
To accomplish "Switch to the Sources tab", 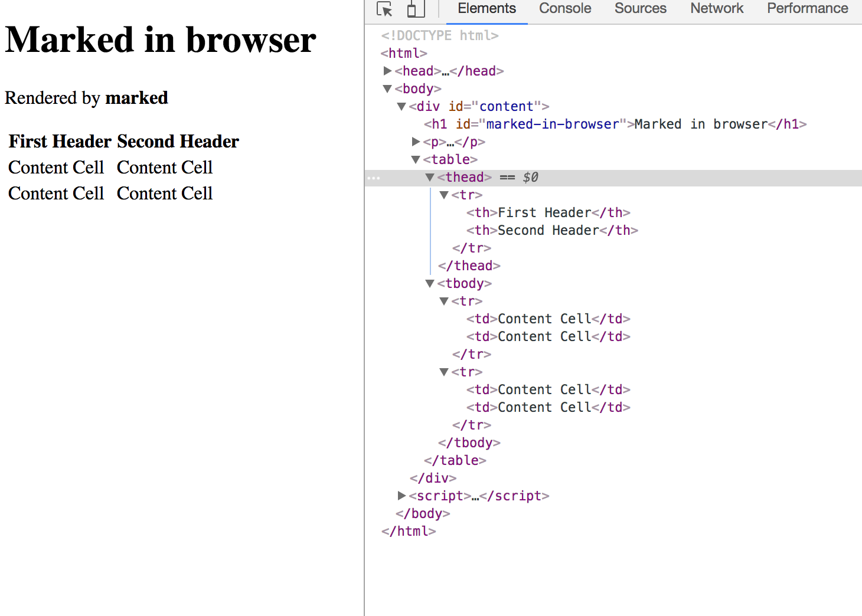I will coord(640,8).
